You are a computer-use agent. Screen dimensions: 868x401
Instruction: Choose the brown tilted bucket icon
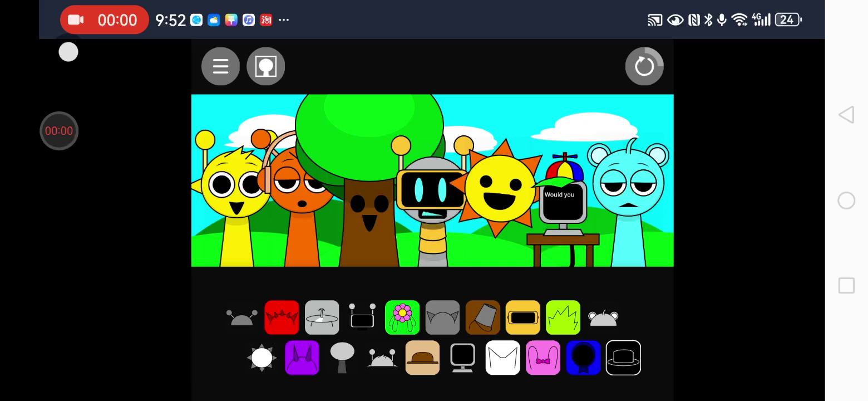[x=482, y=317]
